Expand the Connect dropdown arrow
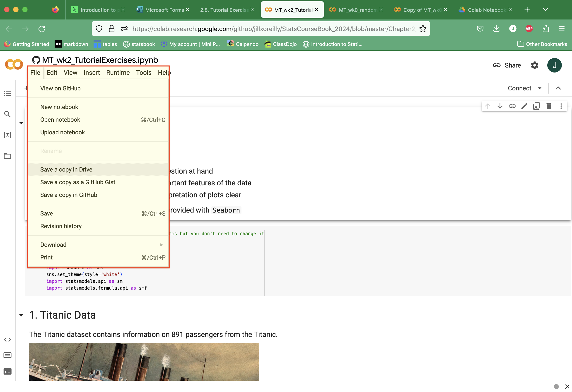The image size is (572, 392). pos(540,88)
